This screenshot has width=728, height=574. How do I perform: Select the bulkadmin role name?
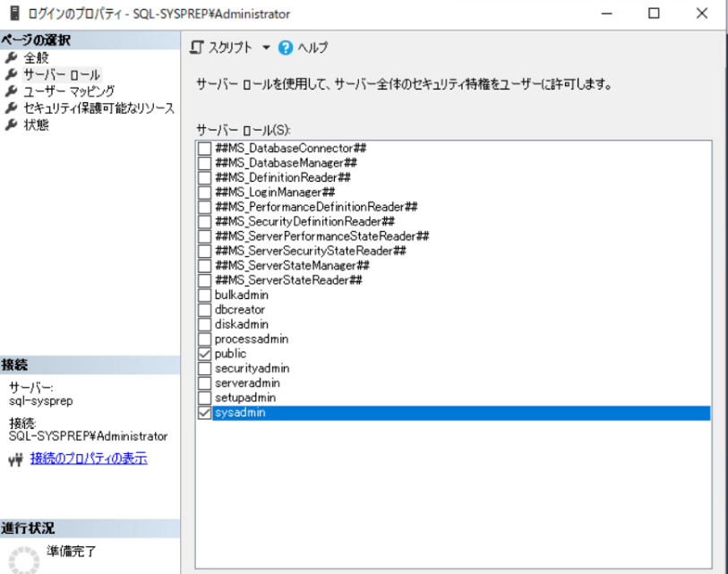point(242,295)
